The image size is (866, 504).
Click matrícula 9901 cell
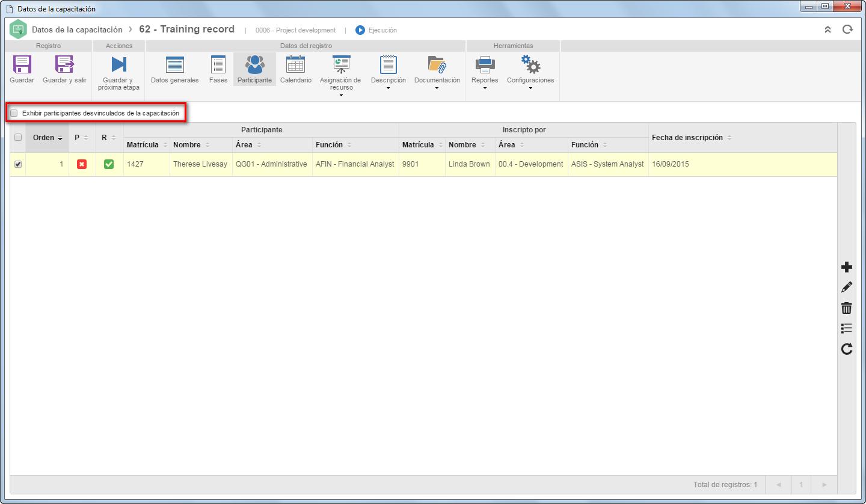pyautogui.click(x=422, y=164)
